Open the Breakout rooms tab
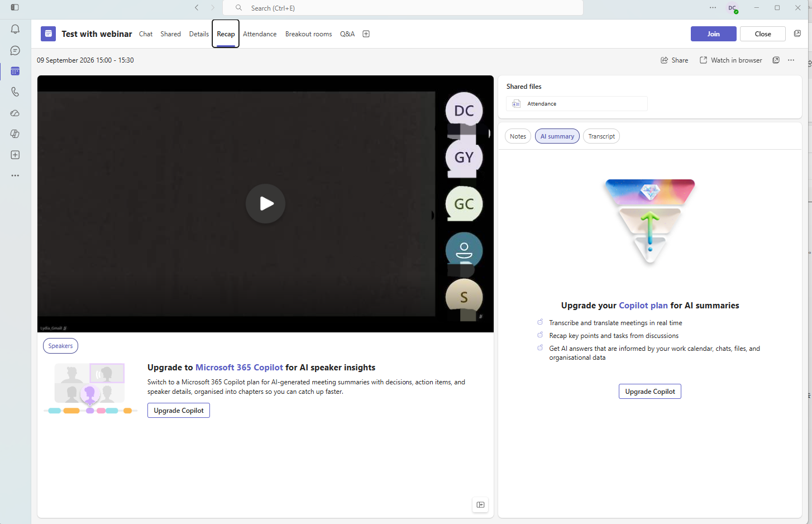Viewport: 812px width, 524px height. [308, 34]
